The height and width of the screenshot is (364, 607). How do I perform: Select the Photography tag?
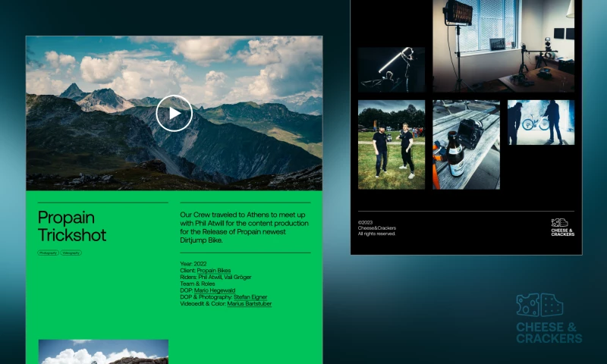tap(48, 253)
